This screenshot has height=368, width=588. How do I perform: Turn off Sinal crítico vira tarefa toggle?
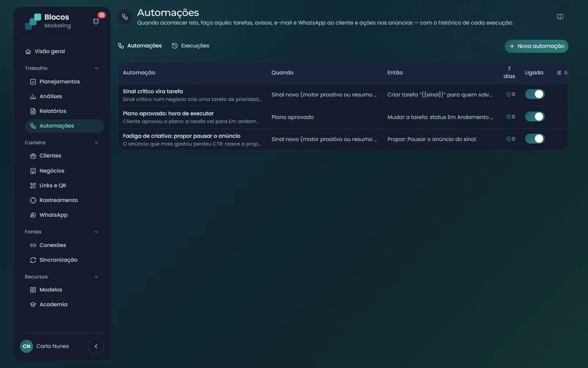tap(535, 94)
